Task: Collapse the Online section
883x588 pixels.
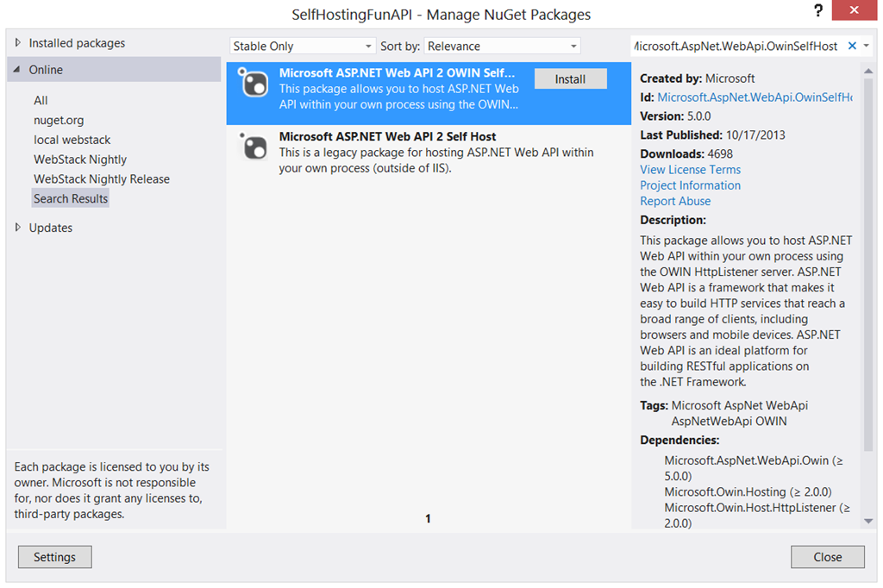Action: (17, 69)
